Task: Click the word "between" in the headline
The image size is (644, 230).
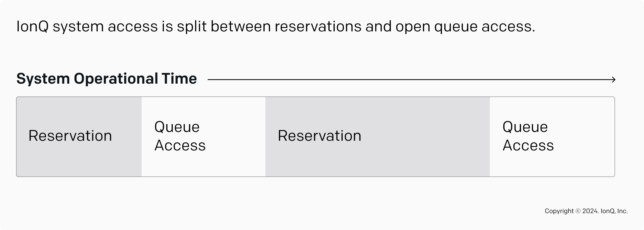Action: [x=241, y=27]
